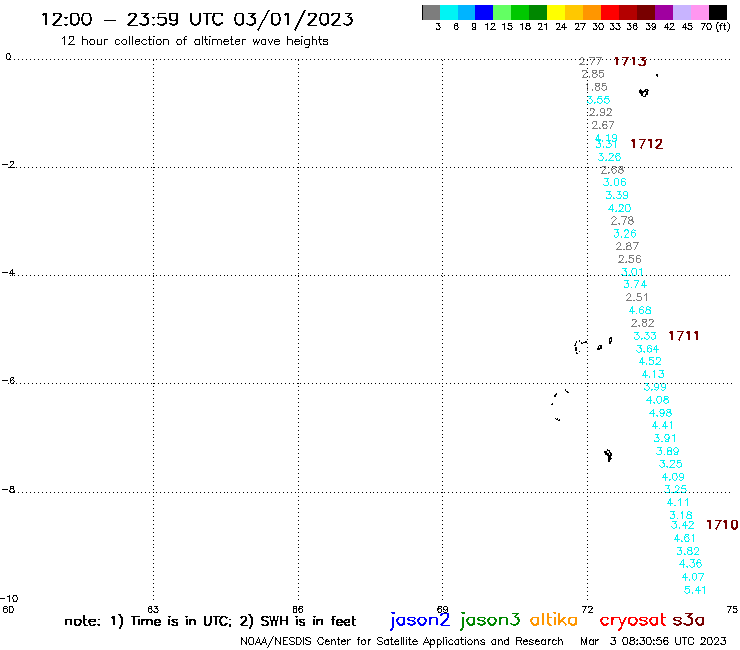
Task: Select the wave height value 3.39
Action: pyautogui.click(x=617, y=195)
